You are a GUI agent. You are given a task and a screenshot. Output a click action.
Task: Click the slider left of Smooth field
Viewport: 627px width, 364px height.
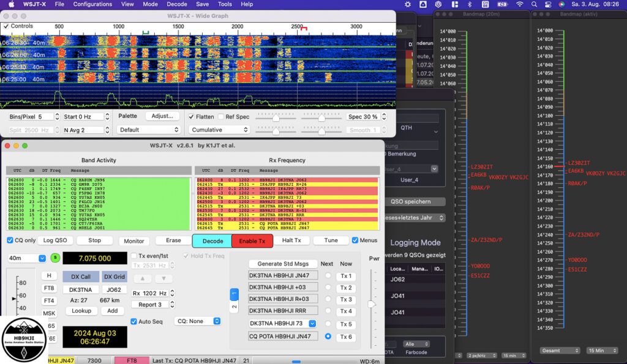(x=321, y=130)
